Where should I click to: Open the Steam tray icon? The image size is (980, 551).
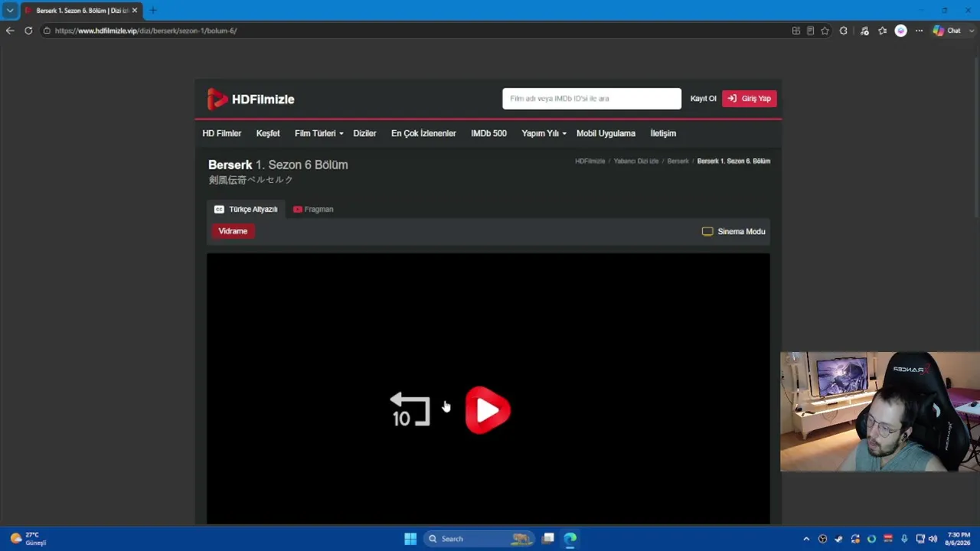[x=839, y=539]
